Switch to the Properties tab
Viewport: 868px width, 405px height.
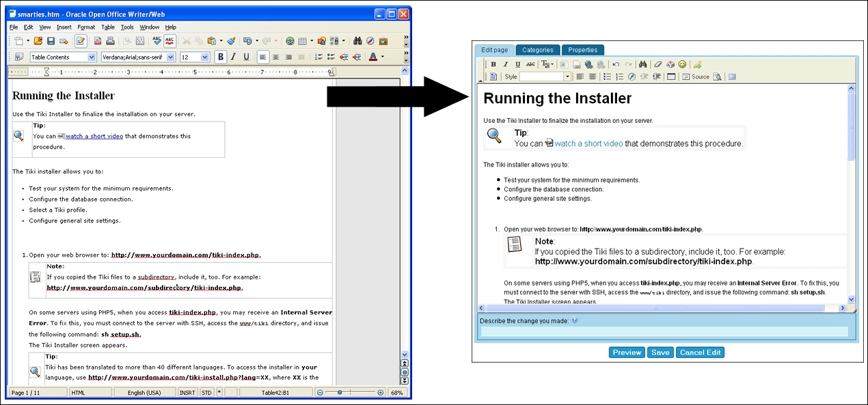[x=583, y=50]
